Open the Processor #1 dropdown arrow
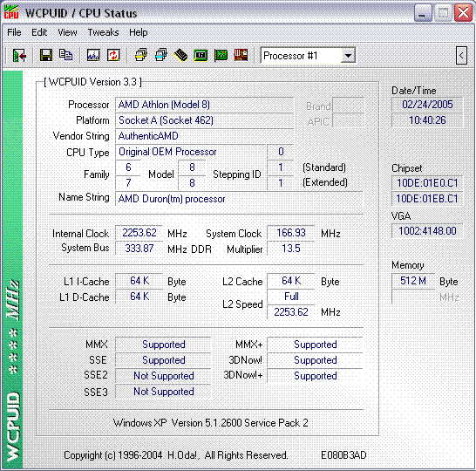This screenshot has width=476, height=471. (x=348, y=56)
